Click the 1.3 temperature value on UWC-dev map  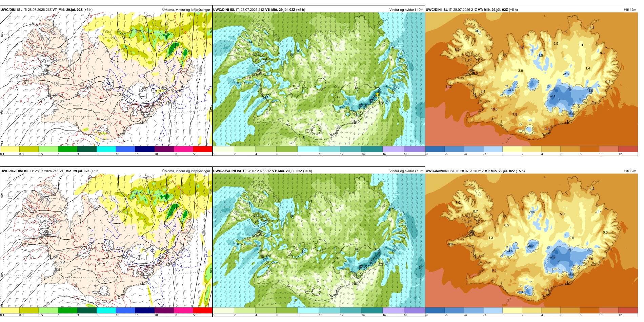[x=491, y=238]
